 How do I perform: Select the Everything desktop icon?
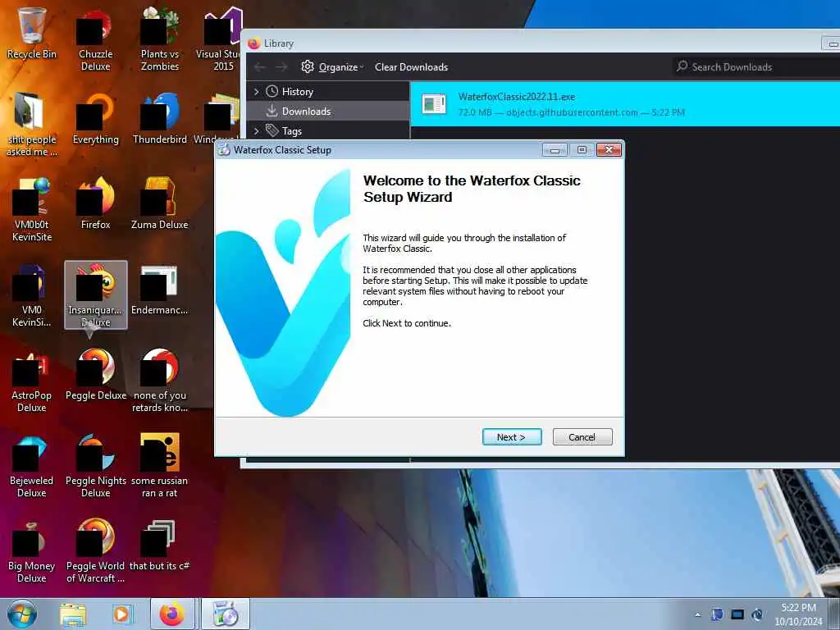[95, 119]
